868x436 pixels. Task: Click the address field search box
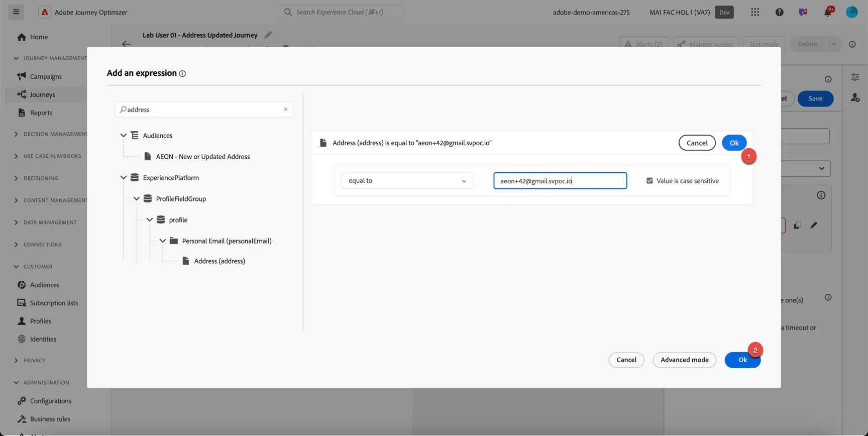click(203, 110)
